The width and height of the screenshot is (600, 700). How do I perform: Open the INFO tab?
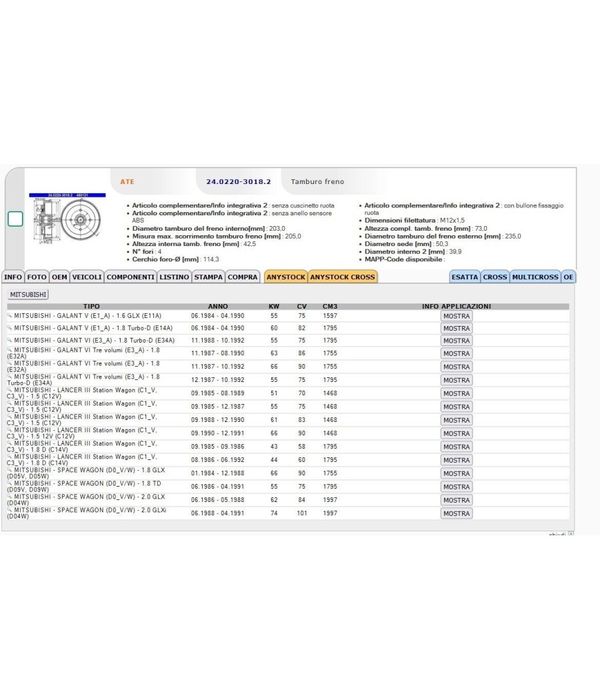click(x=13, y=277)
